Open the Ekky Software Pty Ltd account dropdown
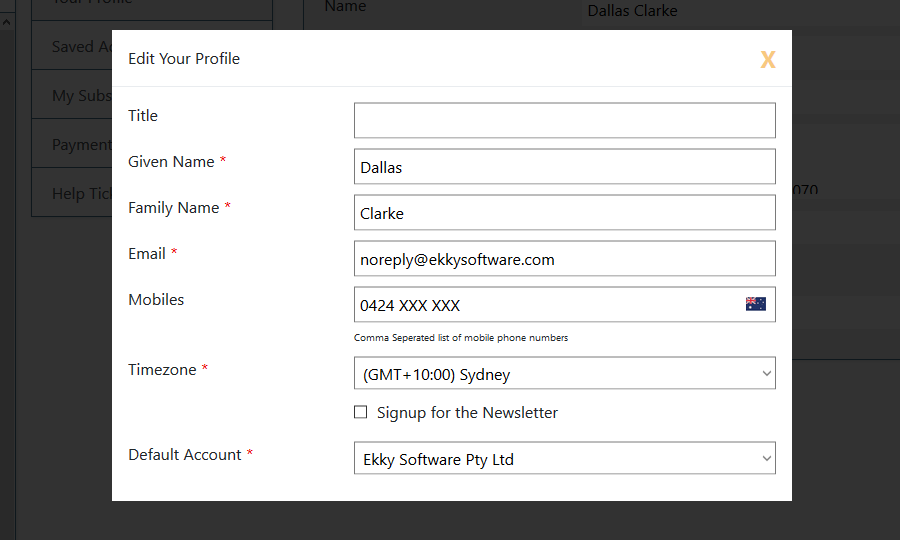Viewport: 900px width, 540px height. tap(565, 458)
